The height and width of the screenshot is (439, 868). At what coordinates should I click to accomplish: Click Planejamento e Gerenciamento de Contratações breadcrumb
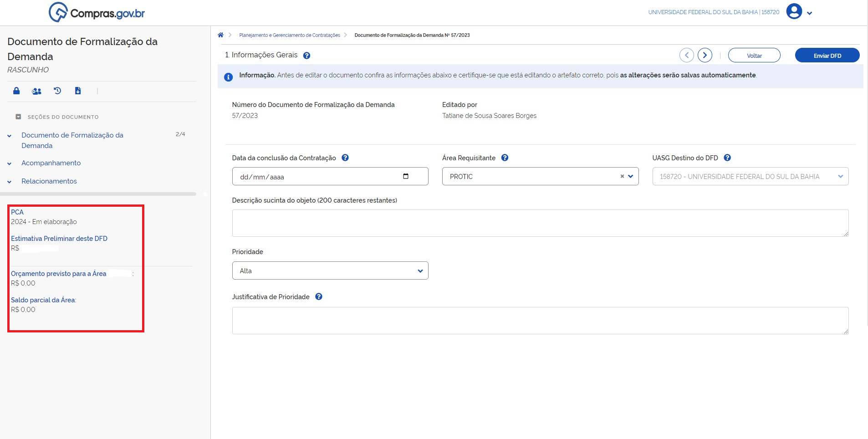click(x=290, y=35)
